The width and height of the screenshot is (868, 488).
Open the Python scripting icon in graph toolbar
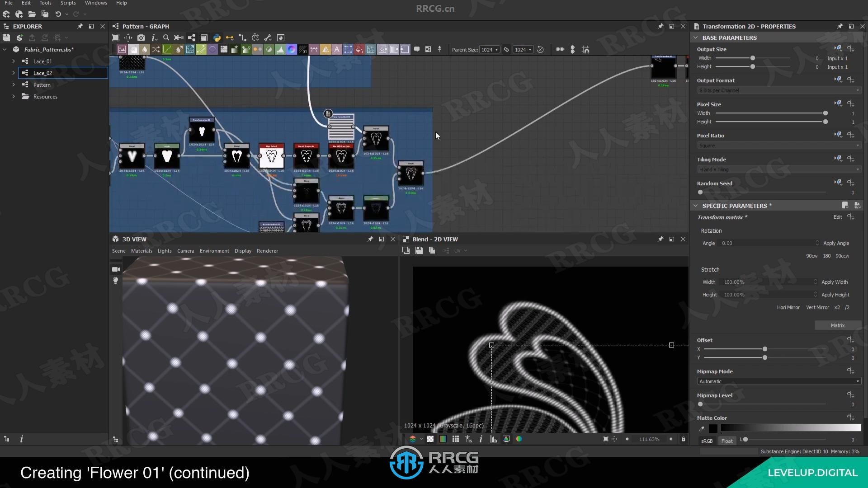tap(217, 38)
